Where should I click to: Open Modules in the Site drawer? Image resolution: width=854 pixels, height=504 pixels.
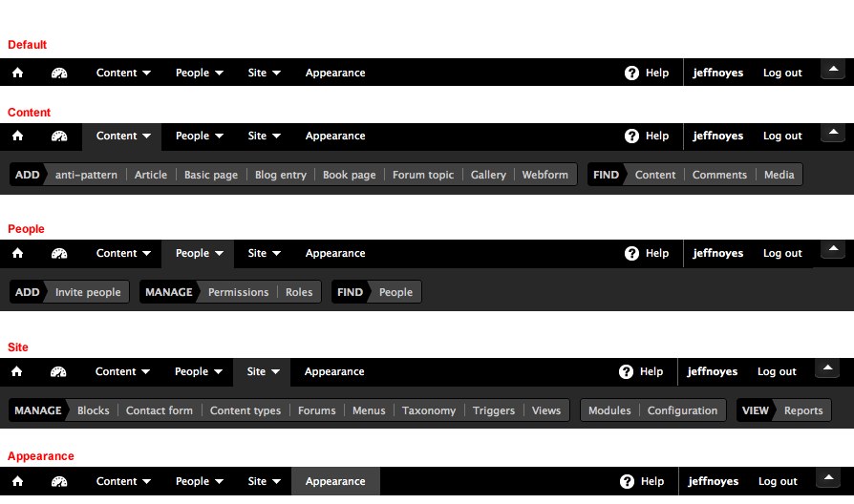click(x=609, y=410)
